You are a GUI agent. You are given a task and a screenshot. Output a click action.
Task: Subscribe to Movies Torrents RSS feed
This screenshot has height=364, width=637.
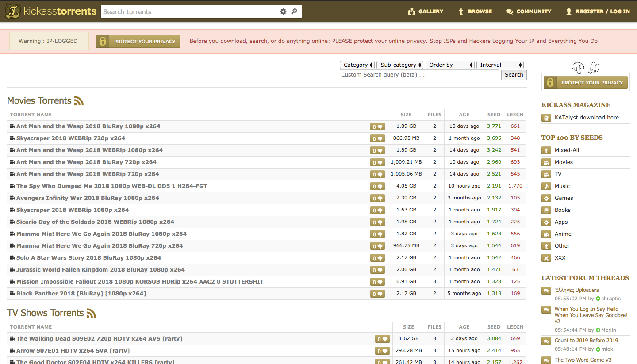pos(79,101)
